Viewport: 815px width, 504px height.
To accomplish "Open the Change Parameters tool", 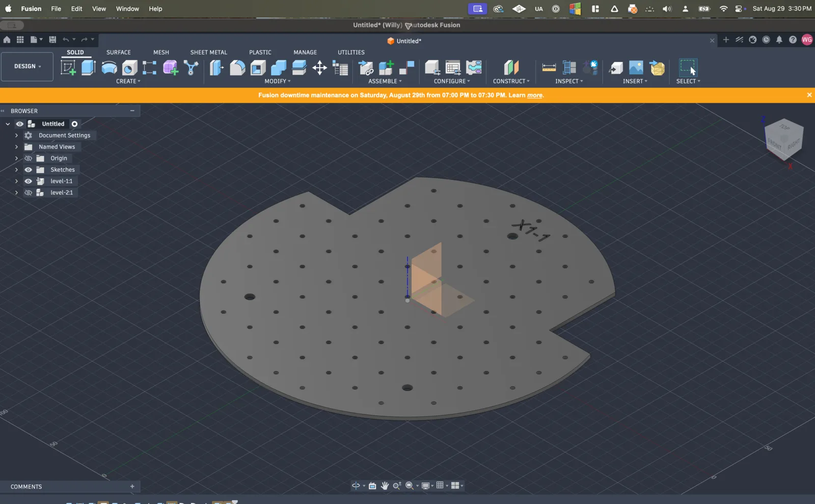I will coord(340,67).
